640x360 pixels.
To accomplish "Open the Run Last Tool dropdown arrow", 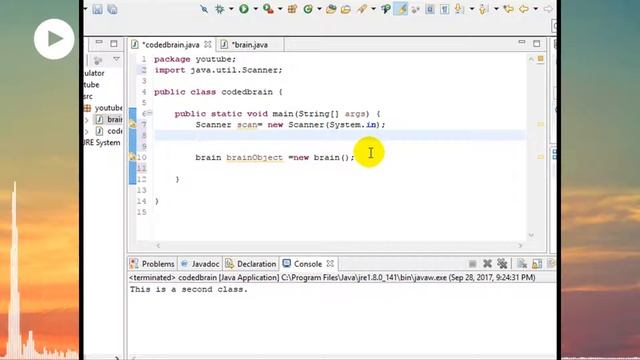I will tap(280, 9).
